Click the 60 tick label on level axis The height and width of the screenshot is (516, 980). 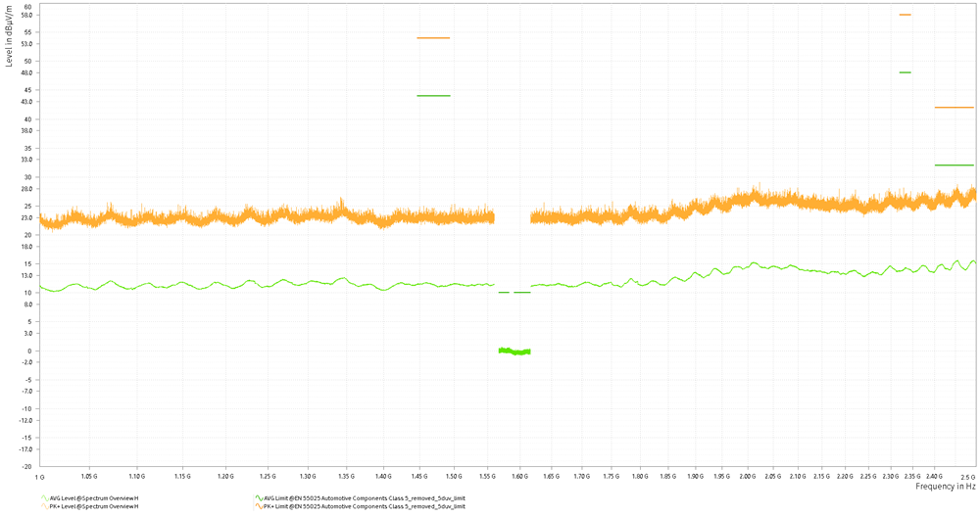coord(28,6)
